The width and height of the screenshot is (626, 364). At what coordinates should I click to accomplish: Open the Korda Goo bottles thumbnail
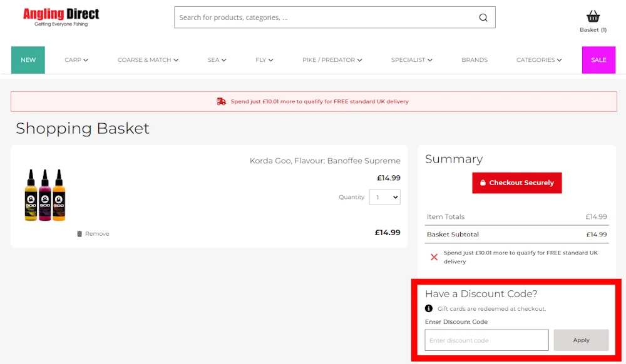coord(44,195)
